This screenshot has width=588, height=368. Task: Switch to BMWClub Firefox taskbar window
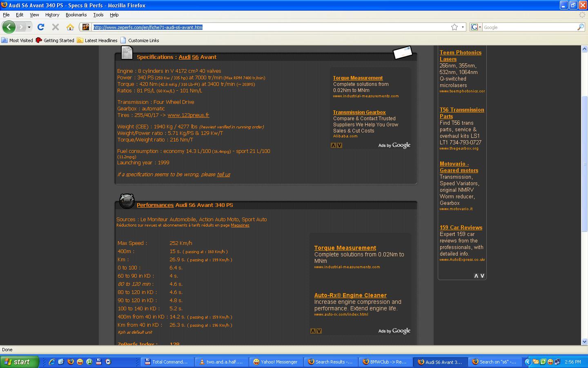click(385, 362)
